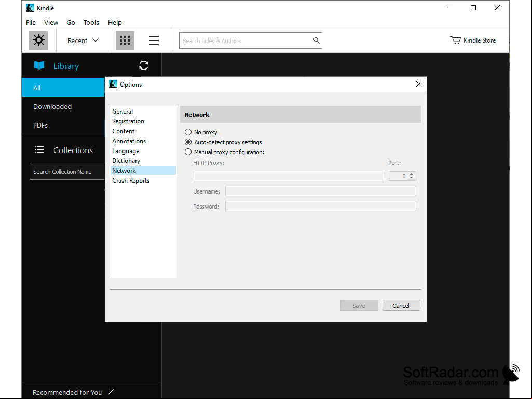Choose Manual proxy configuration radio button
Image resolution: width=532 pixels, height=399 pixels.
188,152
